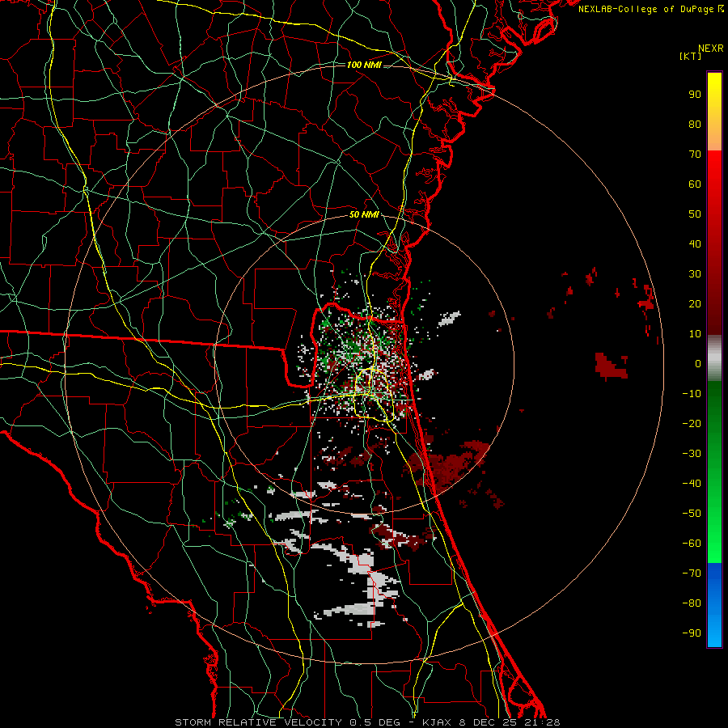728x728 pixels.
Task: Click the 50 value on velocity scale
Action: pos(695,214)
